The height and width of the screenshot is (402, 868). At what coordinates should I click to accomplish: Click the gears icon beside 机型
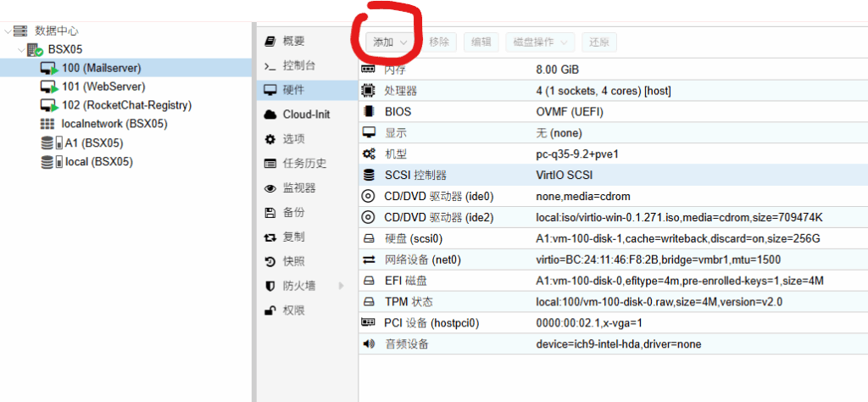(x=368, y=154)
